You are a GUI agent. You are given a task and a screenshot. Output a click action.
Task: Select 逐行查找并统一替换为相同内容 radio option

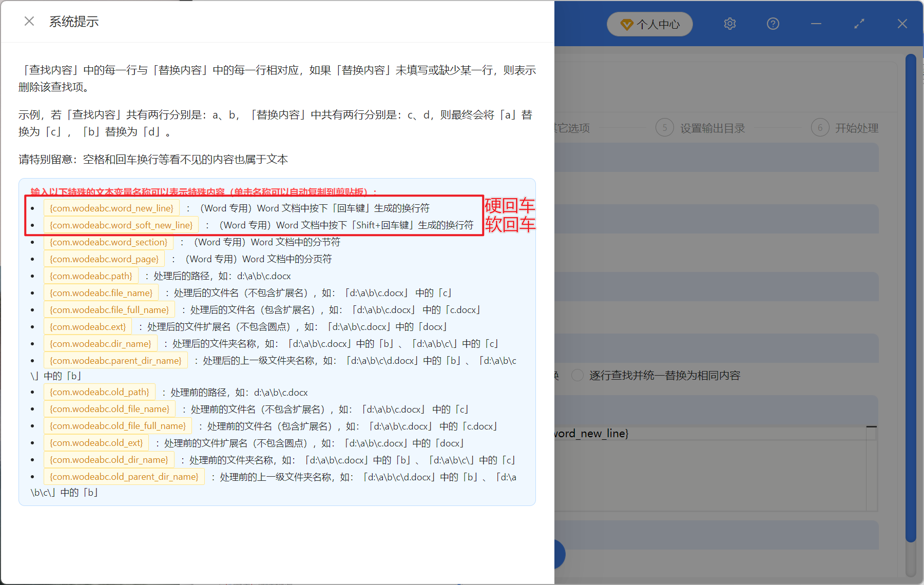point(577,375)
